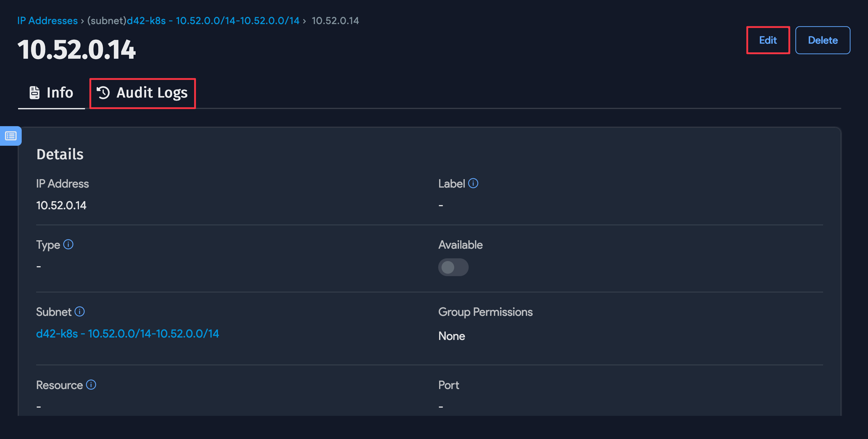Open the IP Addresses breadcrumb link
The image size is (868, 439).
click(47, 20)
